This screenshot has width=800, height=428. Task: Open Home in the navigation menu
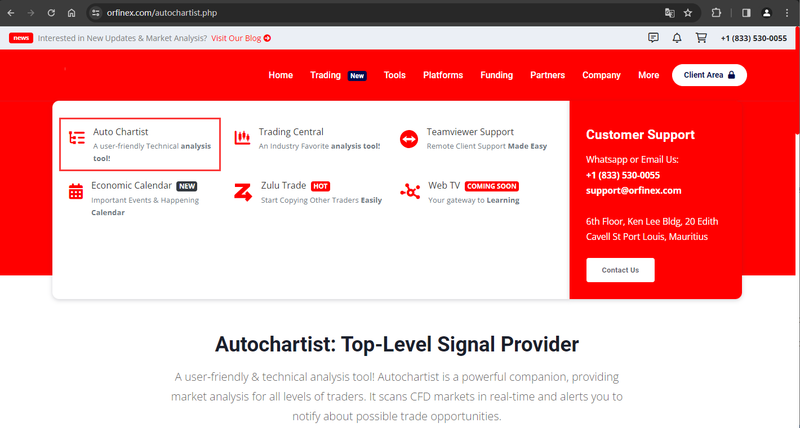coord(281,75)
